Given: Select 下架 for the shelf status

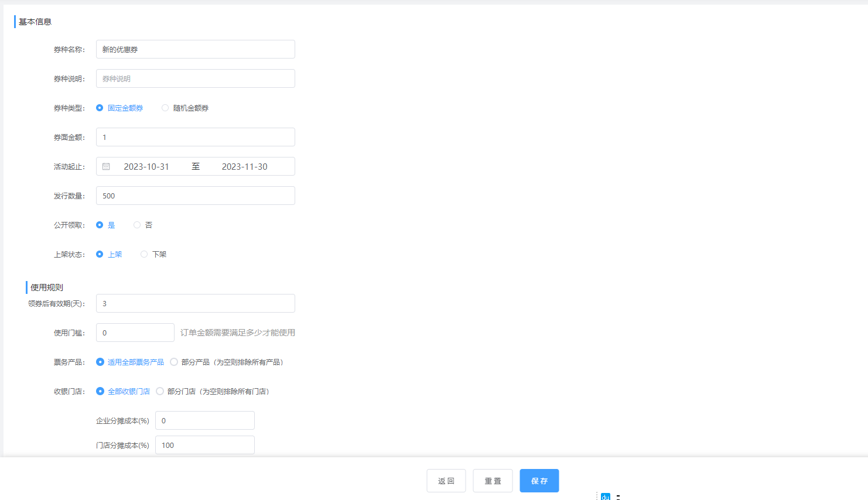Looking at the screenshot, I should [x=144, y=254].
